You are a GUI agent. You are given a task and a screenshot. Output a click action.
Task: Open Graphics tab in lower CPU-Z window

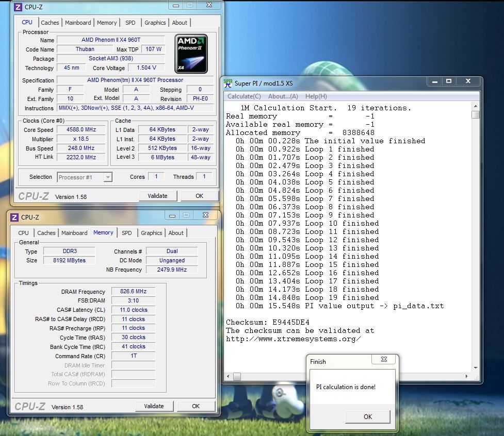click(151, 233)
